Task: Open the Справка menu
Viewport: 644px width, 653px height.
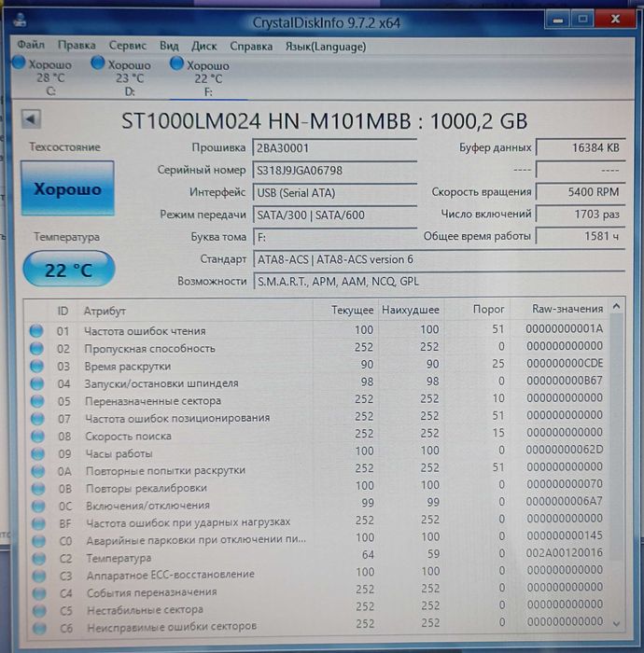Action: pos(251,47)
